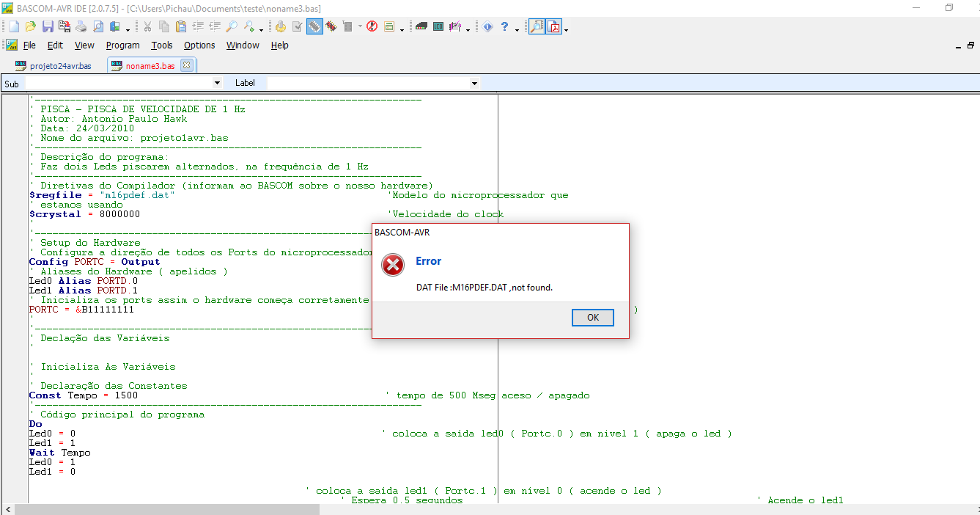Viewport: 980px width, 515px height.
Task: Run the Syntax Check checkmark icon
Action: tap(298, 26)
